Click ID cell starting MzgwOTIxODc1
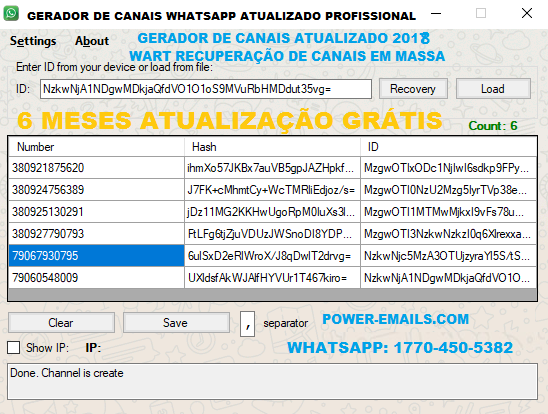 (449, 168)
